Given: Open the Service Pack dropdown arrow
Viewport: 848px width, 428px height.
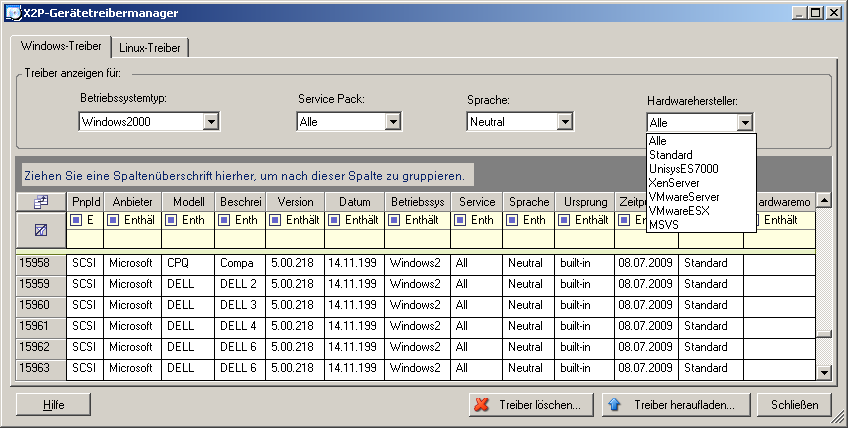Looking at the screenshot, I should pyautogui.click(x=393, y=122).
